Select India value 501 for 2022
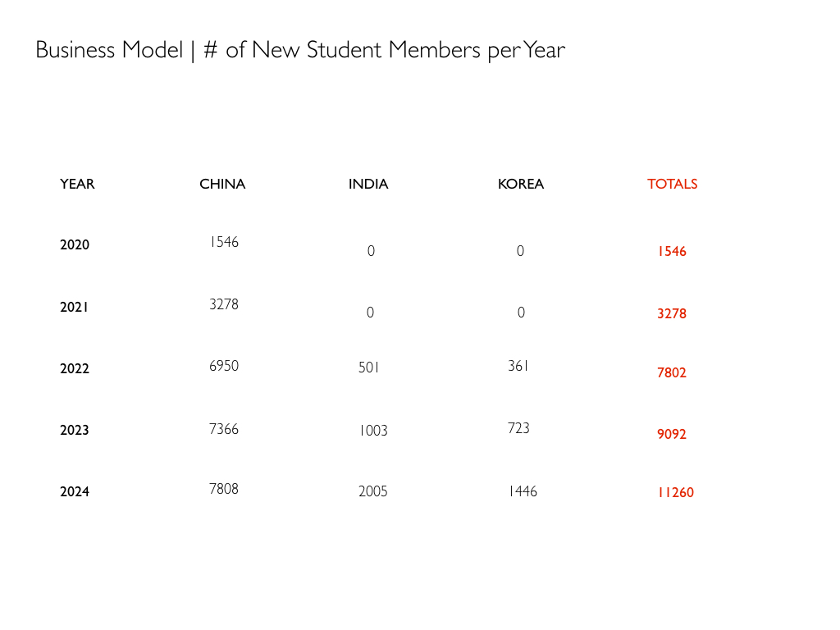Image resolution: width=840 pixels, height=630 pixels. 368,367
